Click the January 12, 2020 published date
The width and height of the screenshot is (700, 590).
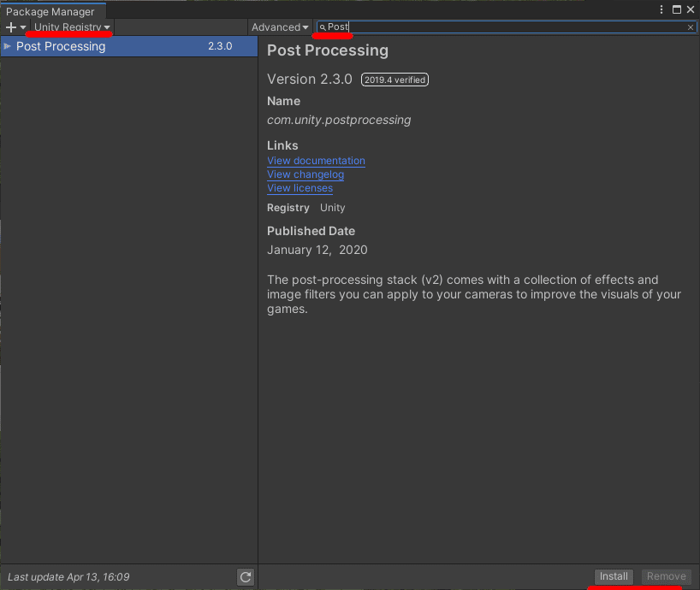(x=317, y=250)
